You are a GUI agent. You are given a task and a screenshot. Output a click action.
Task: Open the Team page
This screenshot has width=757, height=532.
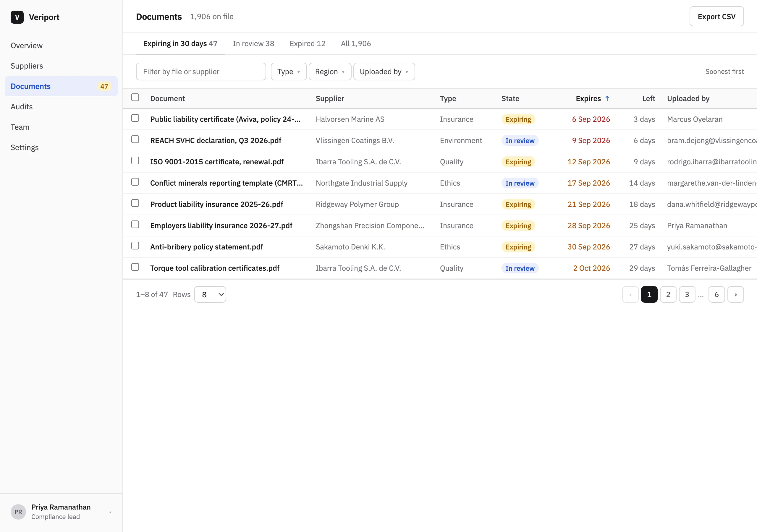pyautogui.click(x=61, y=127)
